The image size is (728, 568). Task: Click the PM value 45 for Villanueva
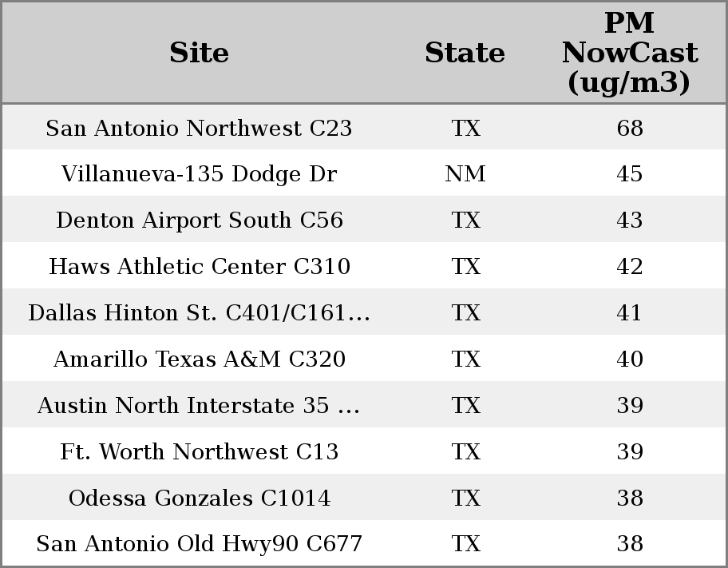pos(630,174)
